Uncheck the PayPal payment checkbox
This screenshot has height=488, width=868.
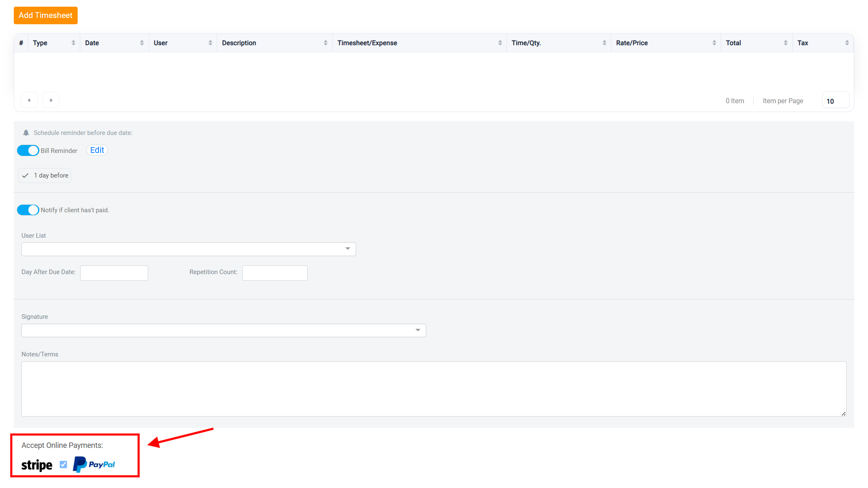coord(63,465)
